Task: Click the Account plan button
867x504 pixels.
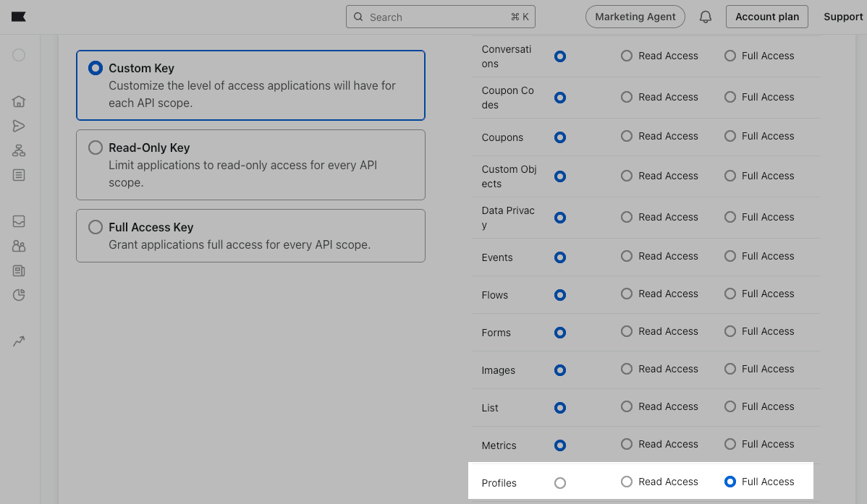Action: [x=767, y=17]
